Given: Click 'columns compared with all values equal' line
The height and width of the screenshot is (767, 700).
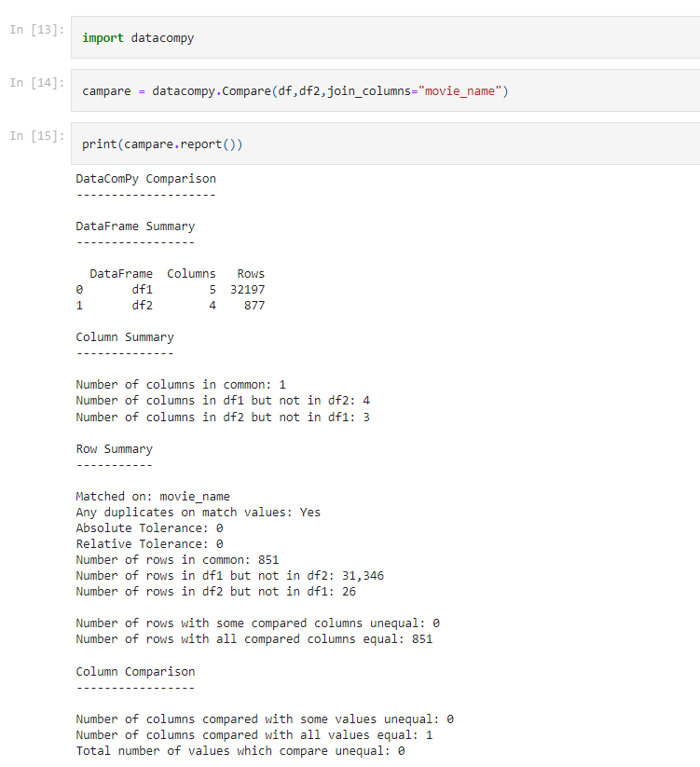Looking at the screenshot, I should [254, 735].
